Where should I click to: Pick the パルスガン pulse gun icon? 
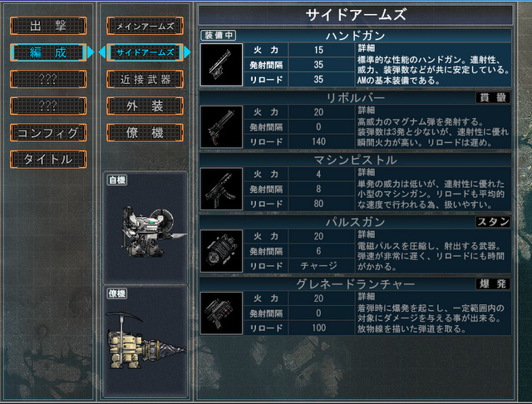tap(221, 251)
